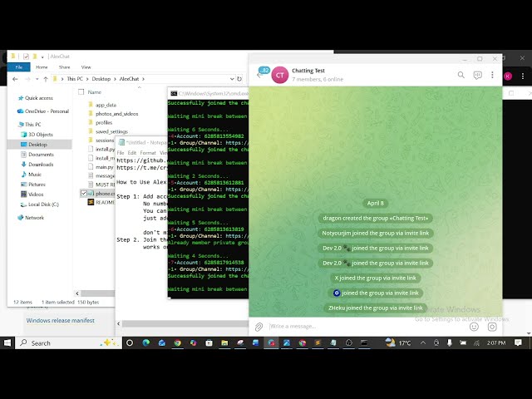Open the Telegram chat three-dot menu
Viewport: 532px width, 399px height.
pos(492,75)
